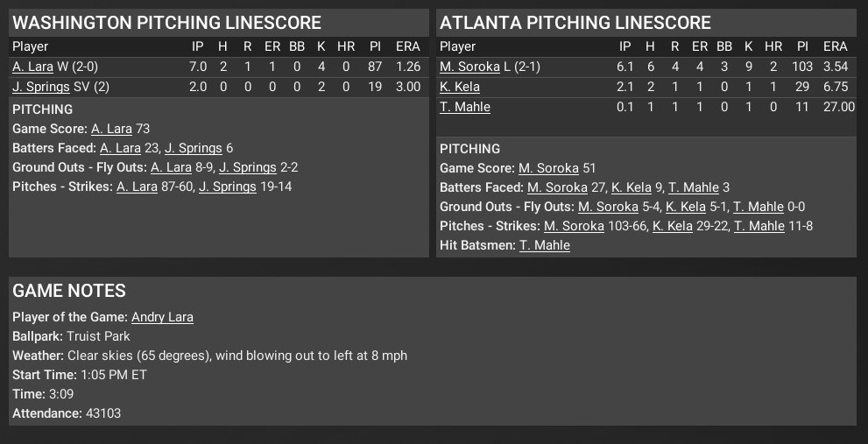Click A. Lara link beside Game Score
Viewport: 868px width, 444px height.
[111, 129]
